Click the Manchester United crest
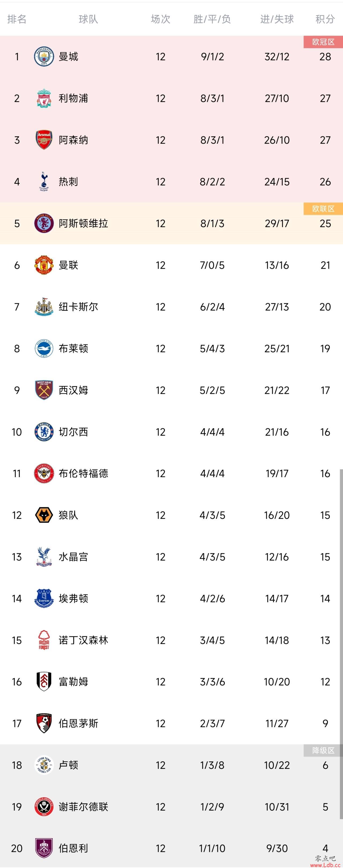The height and width of the screenshot is (868, 343). [x=44, y=265]
